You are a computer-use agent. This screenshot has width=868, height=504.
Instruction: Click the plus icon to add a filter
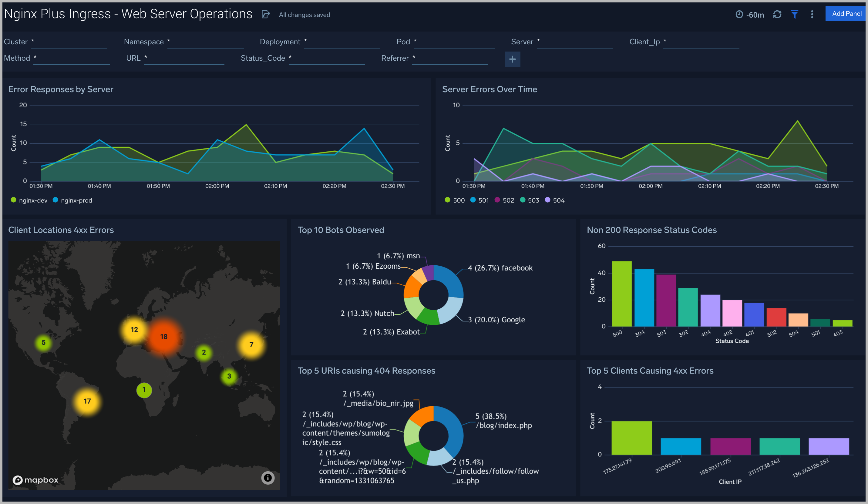click(x=512, y=59)
